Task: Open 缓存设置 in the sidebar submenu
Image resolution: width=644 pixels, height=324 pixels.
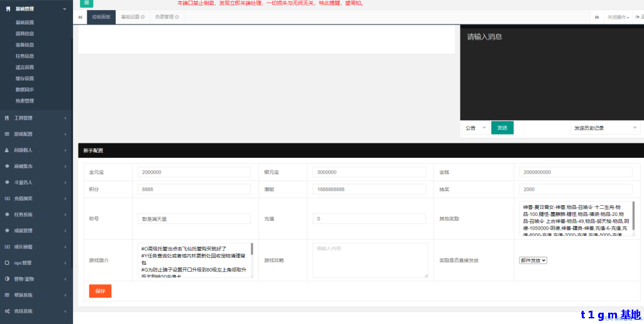Action: tap(25, 79)
